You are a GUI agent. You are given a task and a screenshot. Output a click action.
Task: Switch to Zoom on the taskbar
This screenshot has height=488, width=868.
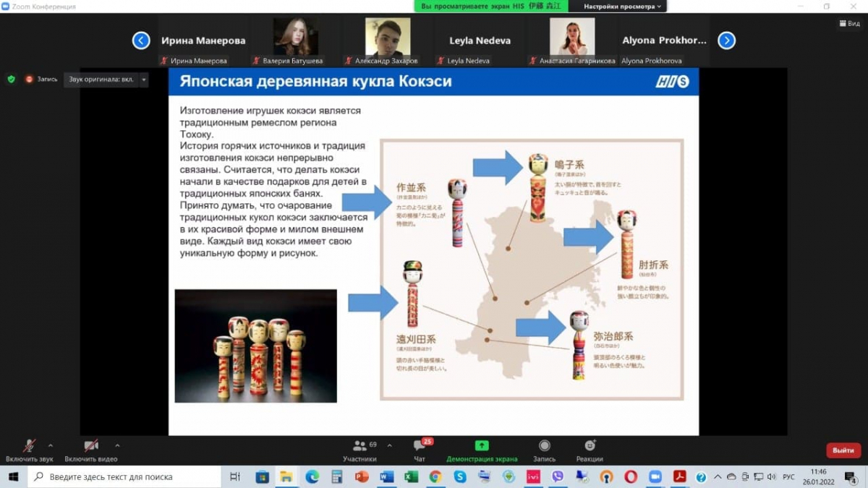[x=655, y=476]
